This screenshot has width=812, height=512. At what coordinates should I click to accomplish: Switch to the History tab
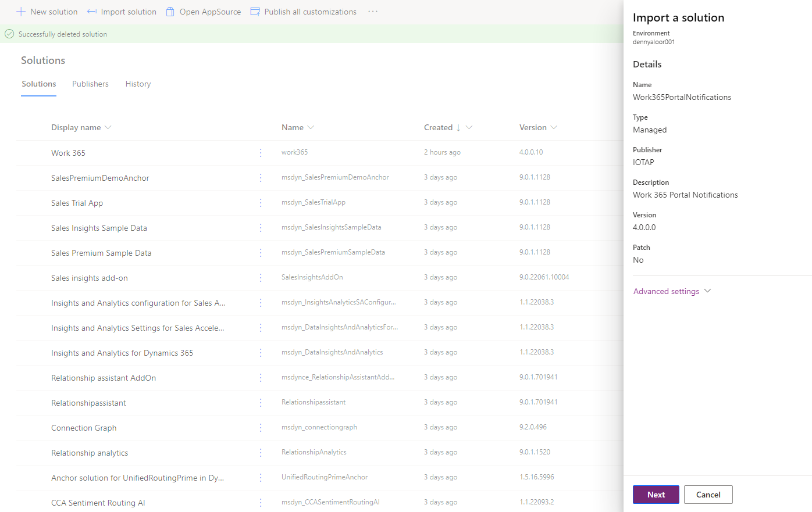coord(138,84)
